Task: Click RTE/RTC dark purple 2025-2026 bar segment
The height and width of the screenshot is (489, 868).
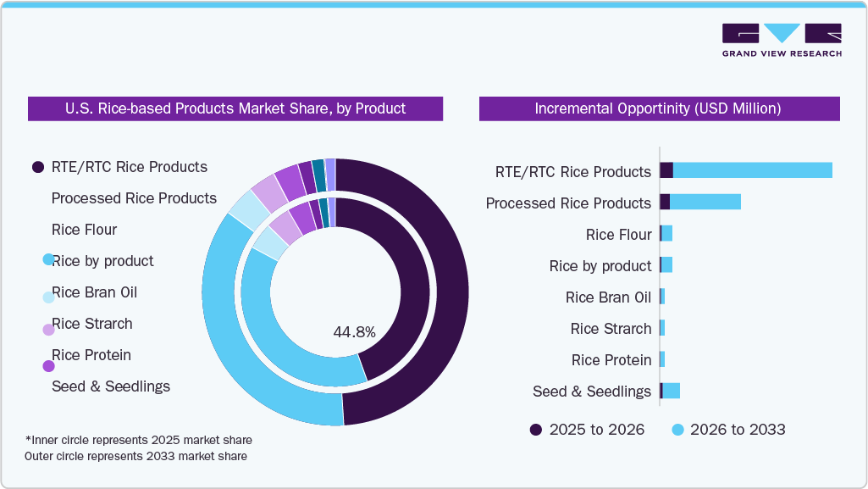Action: click(x=666, y=170)
